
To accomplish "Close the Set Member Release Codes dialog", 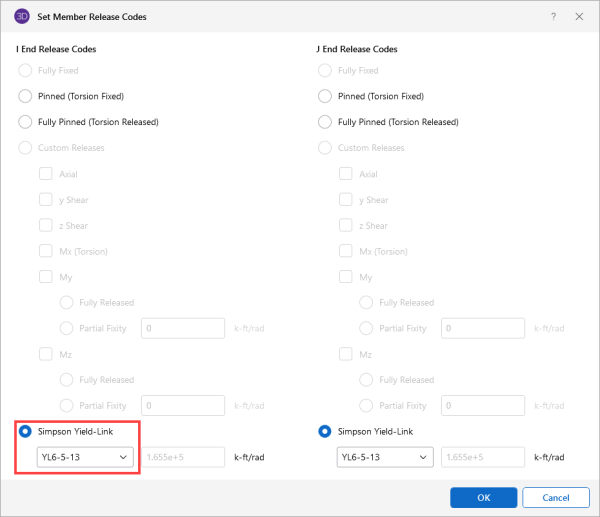I will [579, 17].
